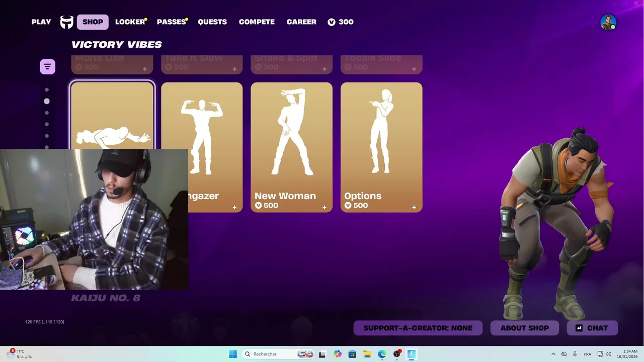Viewport: 644px width, 362px height.
Task: Select the highlighted lying-down emote card
Action: (x=112, y=116)
